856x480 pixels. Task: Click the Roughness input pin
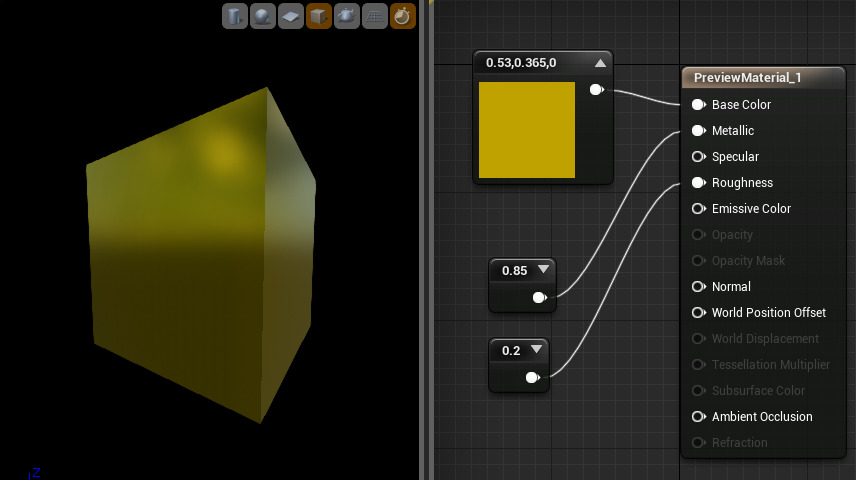click(x=699, y=182)
